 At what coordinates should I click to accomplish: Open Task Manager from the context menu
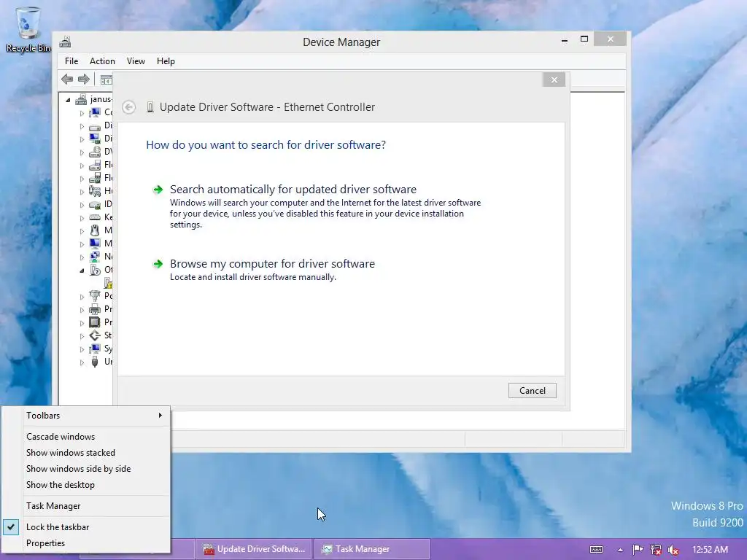click(x=86, y=506)
